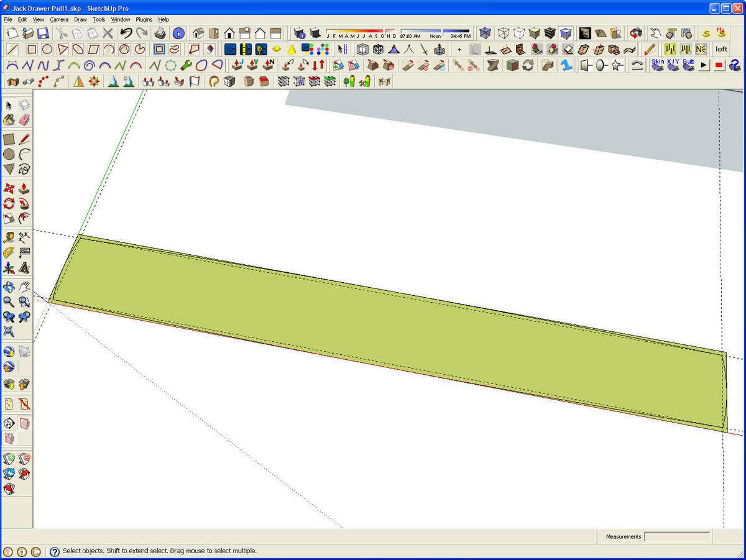This screenshot has width=746, height=560.
Task: Toggle X-ray face style
Action: [x=485, y=34]
